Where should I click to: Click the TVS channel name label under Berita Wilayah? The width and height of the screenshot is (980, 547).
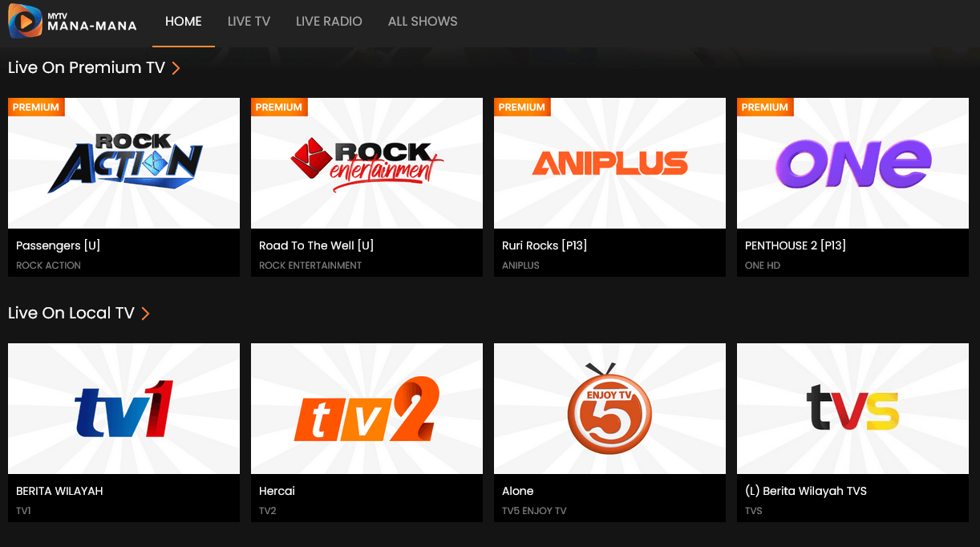(754, 511)
